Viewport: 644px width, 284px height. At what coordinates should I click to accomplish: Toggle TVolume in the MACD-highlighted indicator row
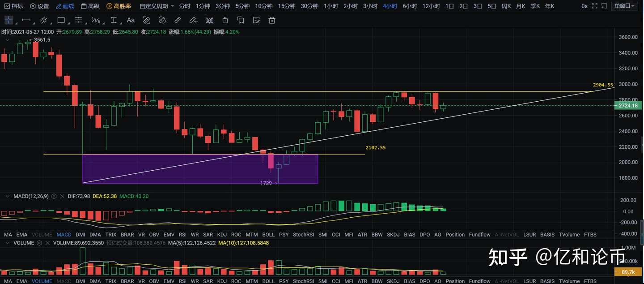[569, 234]
